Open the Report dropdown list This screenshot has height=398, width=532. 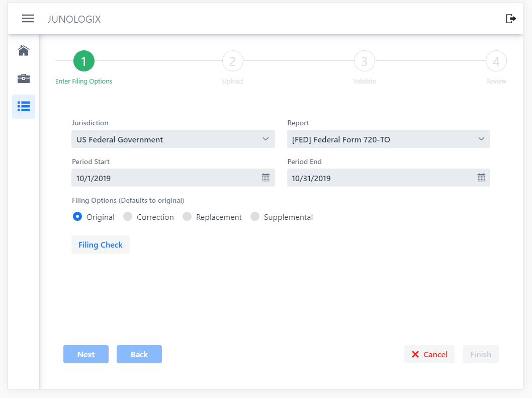[x=388, y=139]
